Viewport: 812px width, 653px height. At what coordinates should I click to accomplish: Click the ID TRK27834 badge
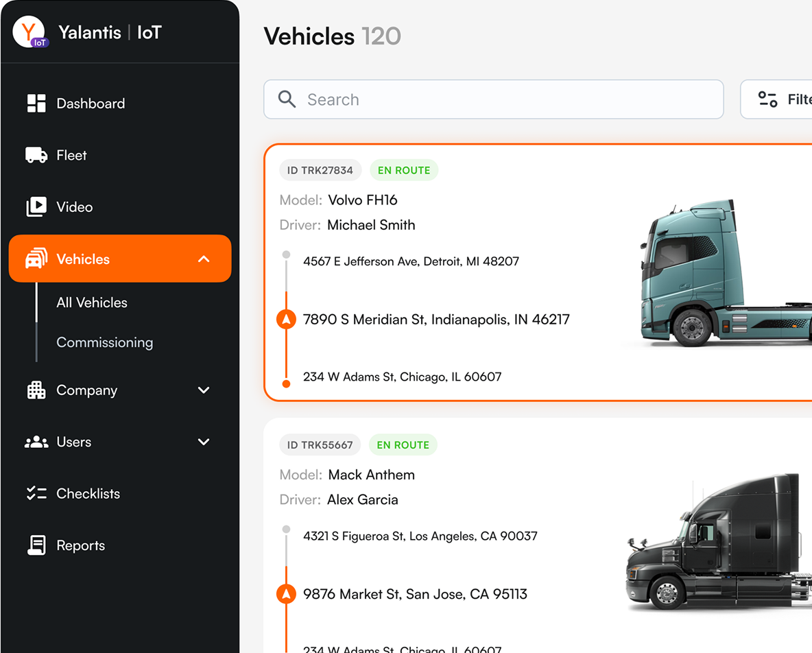click(320, 170)
